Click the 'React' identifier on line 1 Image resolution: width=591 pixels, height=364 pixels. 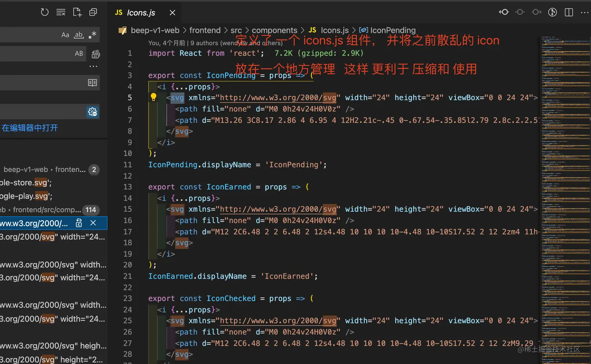tap(190, 53)
